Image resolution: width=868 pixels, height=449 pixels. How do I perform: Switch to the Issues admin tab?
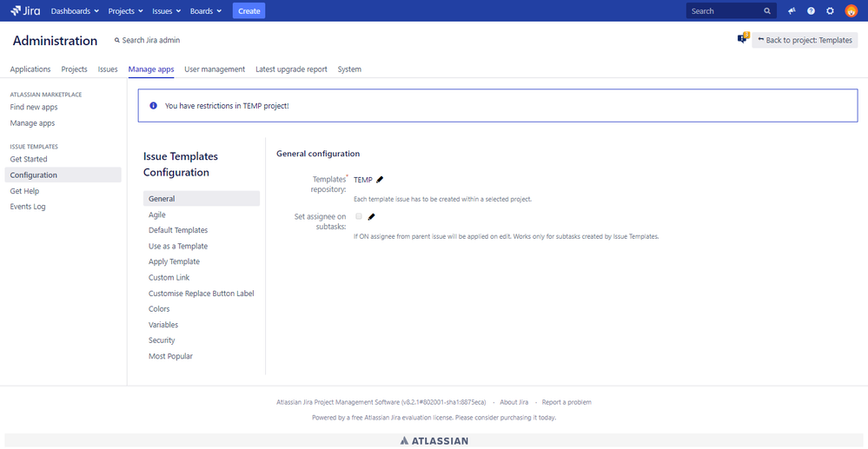coord(108,69)
